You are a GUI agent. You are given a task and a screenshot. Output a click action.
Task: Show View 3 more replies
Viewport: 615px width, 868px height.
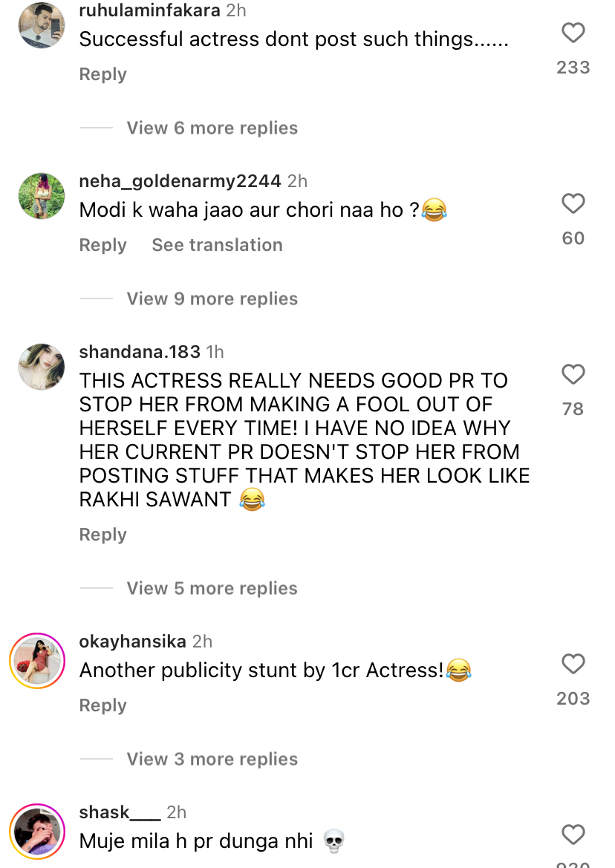[212, 759]
